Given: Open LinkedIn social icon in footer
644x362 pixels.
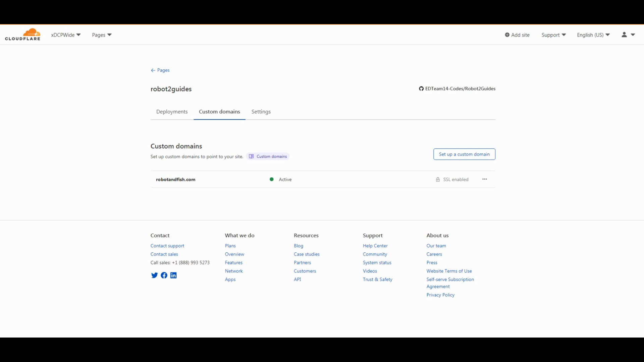Looking at the screenshot, I should point(173,275).
